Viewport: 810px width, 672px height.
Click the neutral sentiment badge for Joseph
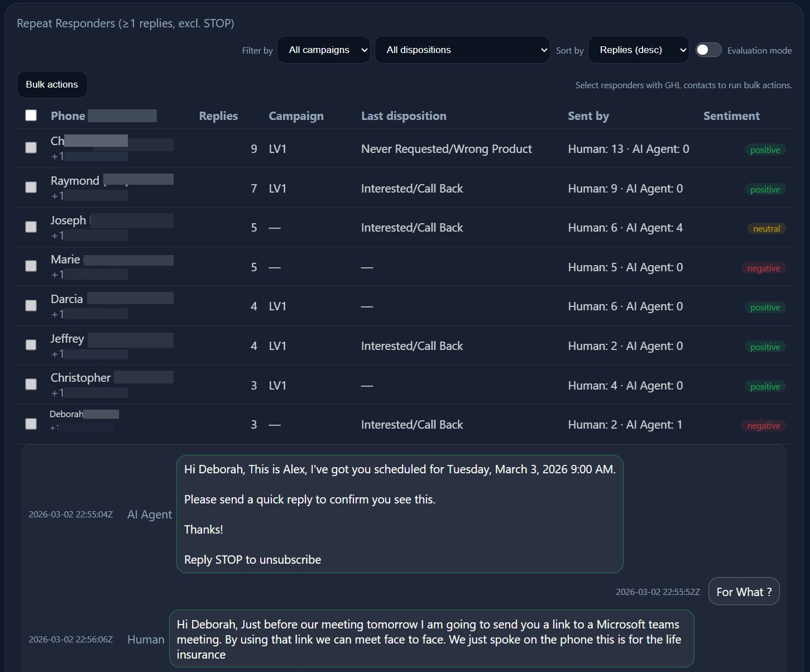766,228
